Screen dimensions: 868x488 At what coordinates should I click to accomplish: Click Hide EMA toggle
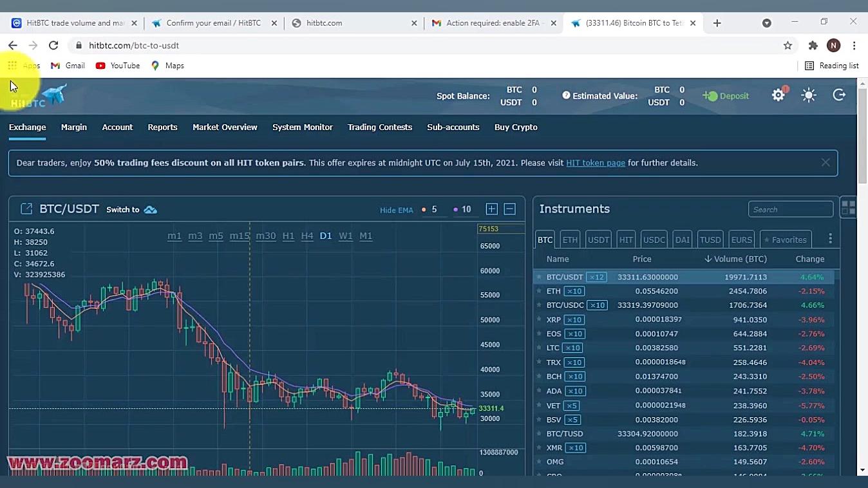pyautogui.click(x=396, y=210)
